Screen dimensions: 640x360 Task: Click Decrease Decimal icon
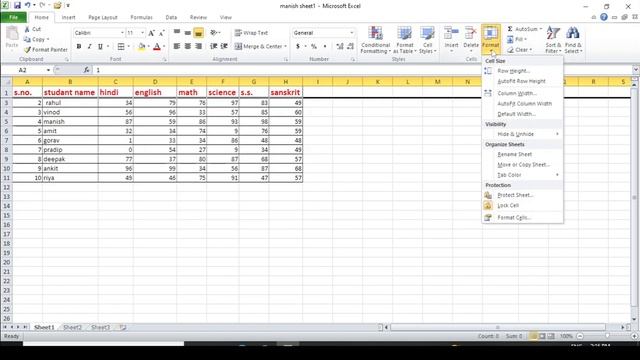(x=351, y=47)
